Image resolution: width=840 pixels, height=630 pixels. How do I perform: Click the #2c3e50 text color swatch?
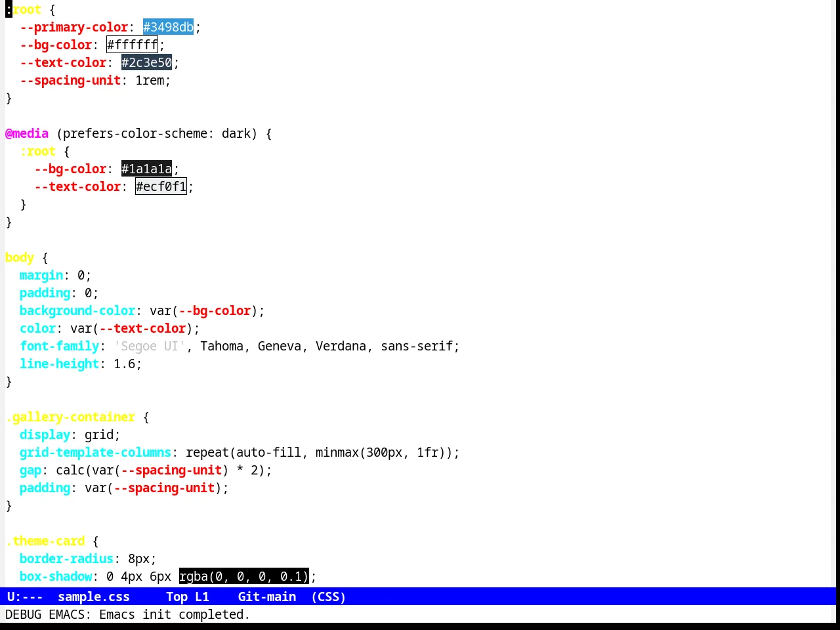(146, 62)
